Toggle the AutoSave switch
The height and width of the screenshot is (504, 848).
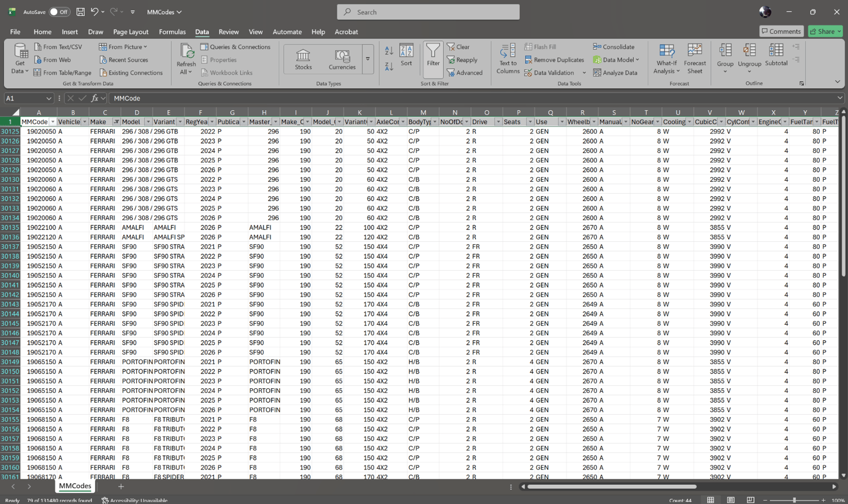(x=59, y=12)
